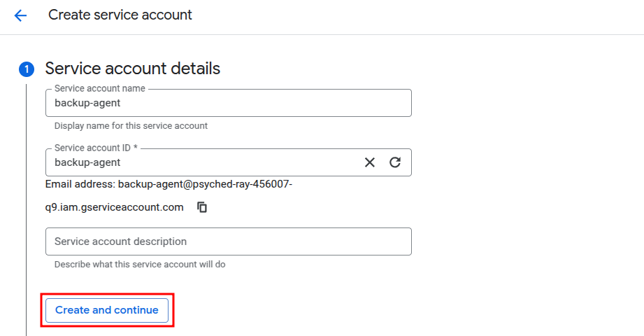Click the Service account name field
The height and width of the screenshot is (336, 644).
pos(229,103)
